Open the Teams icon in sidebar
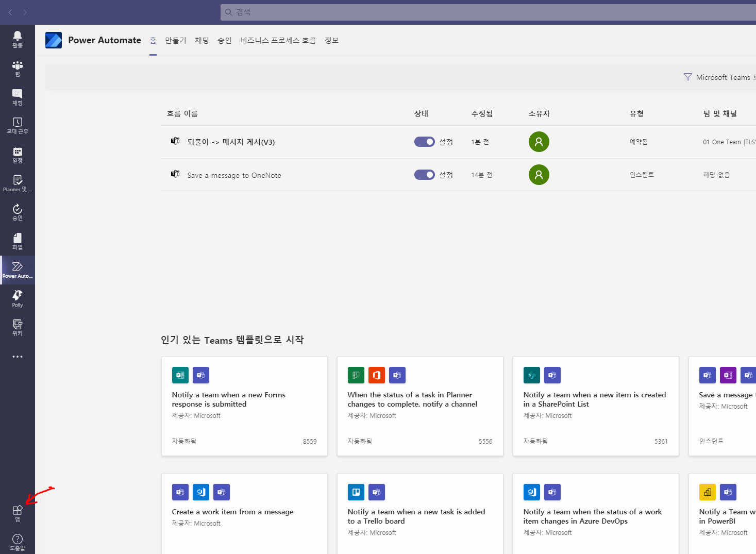Viewport: 756px width, 554px height. 18,69
